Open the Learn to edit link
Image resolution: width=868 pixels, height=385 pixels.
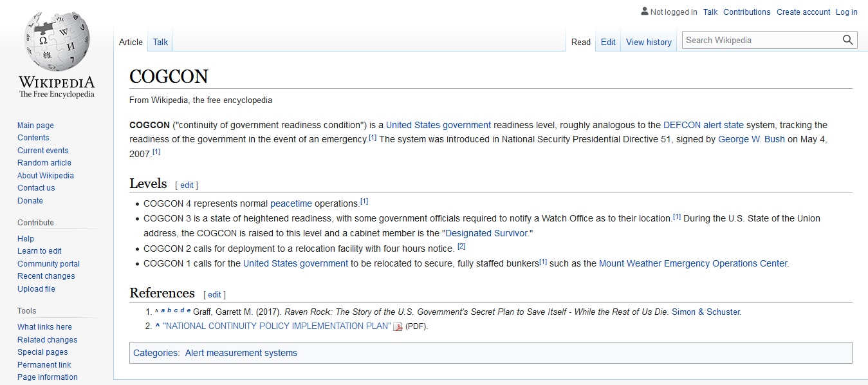39,251
